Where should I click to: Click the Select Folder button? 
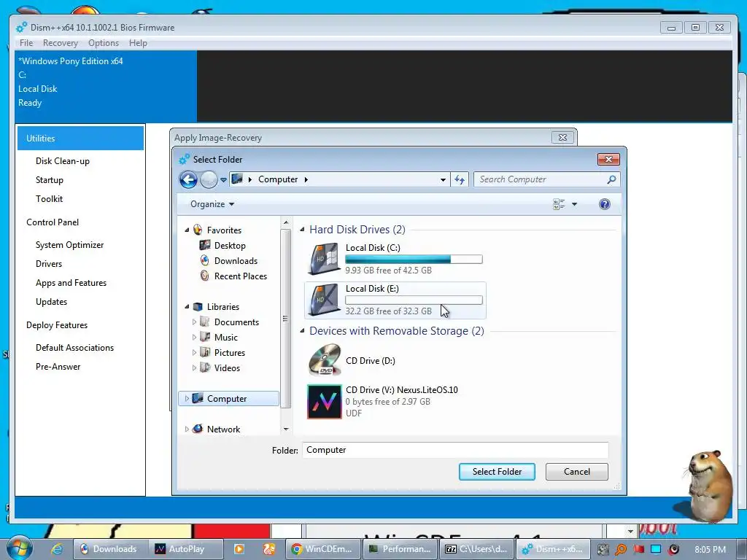[x=497, y=472]
